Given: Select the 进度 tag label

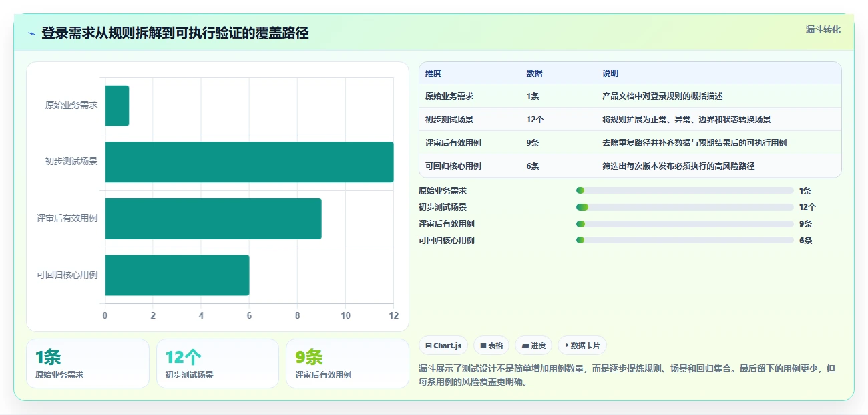Looking at the screenshot, I should [538, 346].
